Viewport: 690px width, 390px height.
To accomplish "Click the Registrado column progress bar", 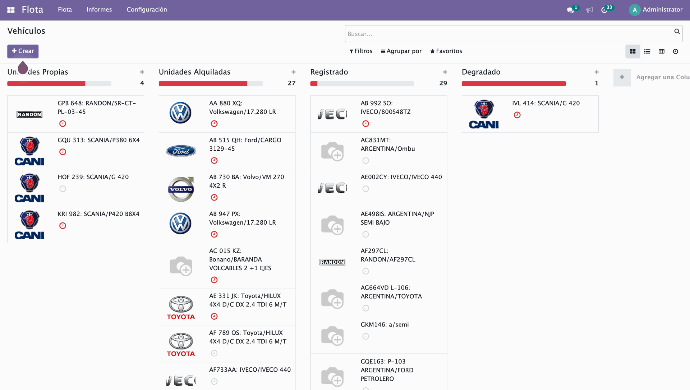I will [362, 83].
